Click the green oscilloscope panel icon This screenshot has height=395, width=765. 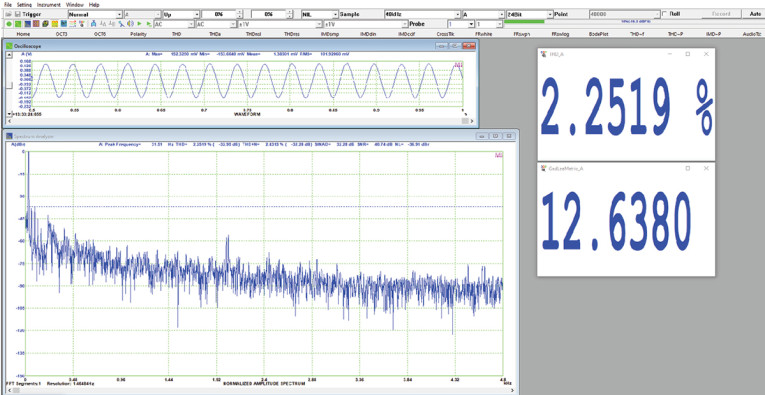(18, 23)
